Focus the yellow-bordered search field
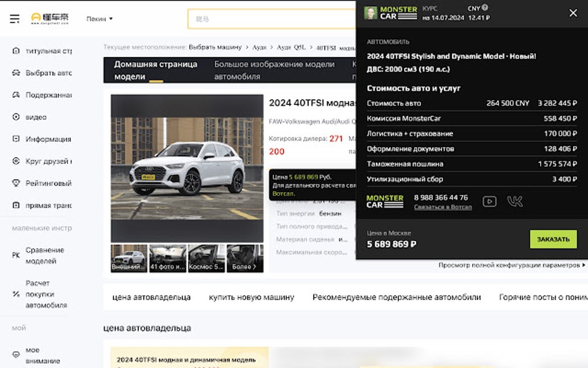588x368 pixels. [x=272, y=19]
